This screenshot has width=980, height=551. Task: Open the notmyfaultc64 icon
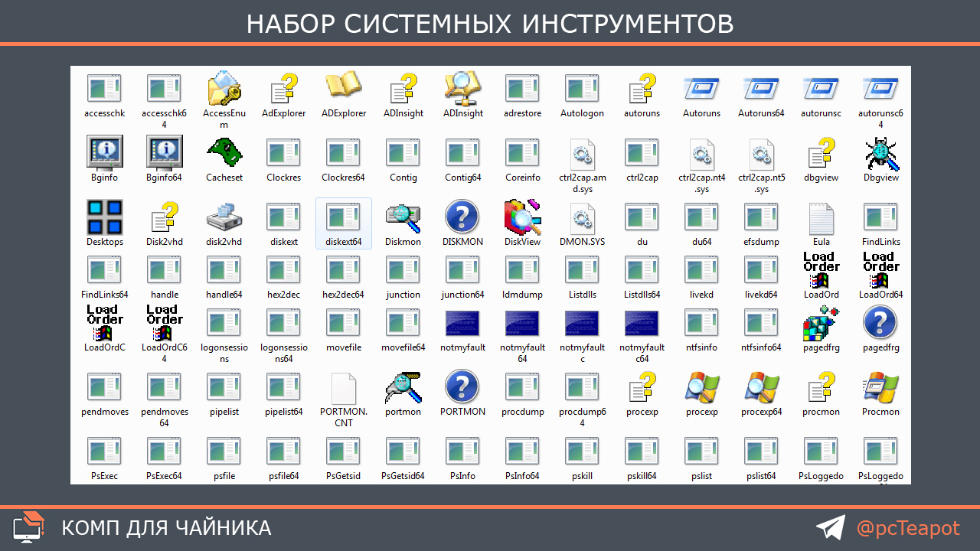[642, 322]
